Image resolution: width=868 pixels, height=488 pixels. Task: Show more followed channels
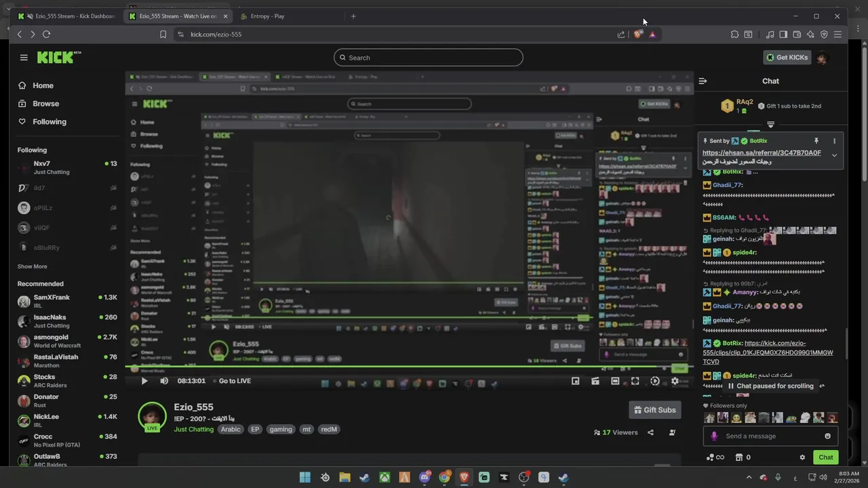(32, 266)
